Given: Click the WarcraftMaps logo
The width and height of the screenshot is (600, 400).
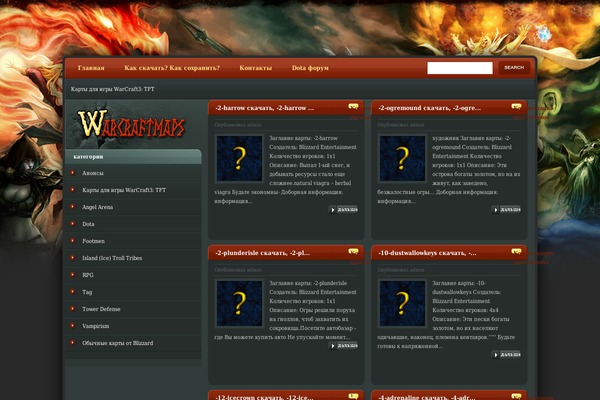Looking at the screenshot, I should click(x=131, y=124).
